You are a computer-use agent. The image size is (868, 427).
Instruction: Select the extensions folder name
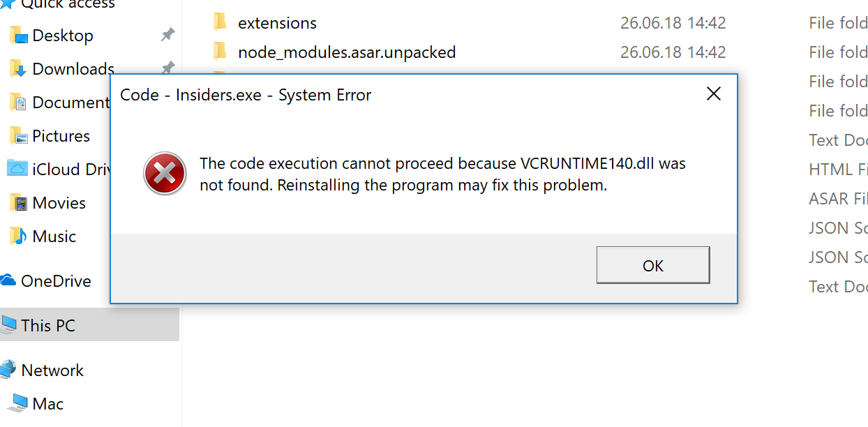(x=277, y=22)
